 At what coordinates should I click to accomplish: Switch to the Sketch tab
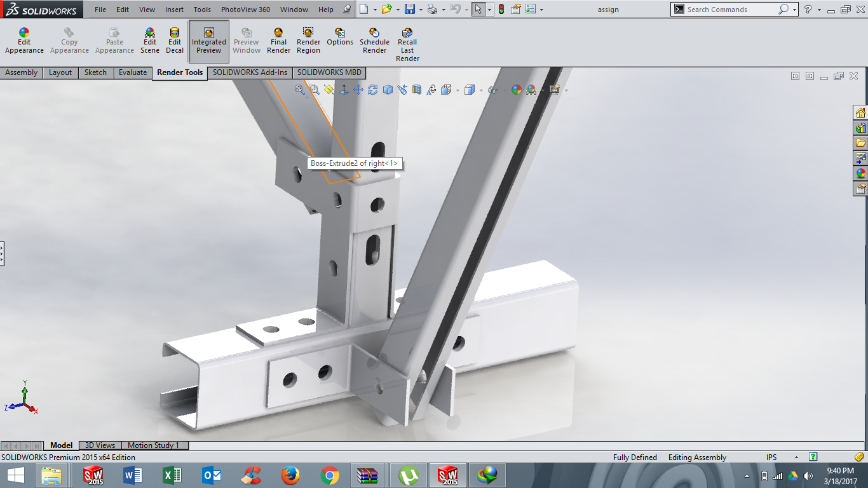pos(95,72)
